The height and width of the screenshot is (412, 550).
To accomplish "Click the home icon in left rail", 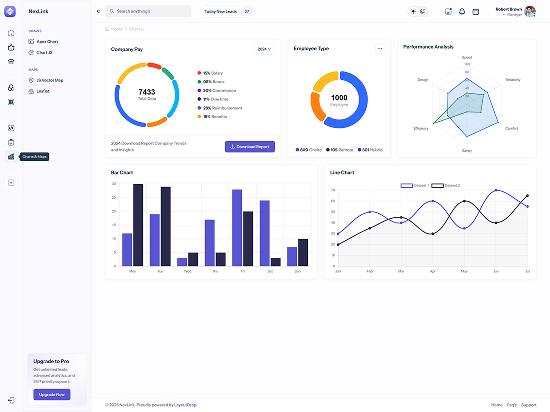I will (11, 33).
